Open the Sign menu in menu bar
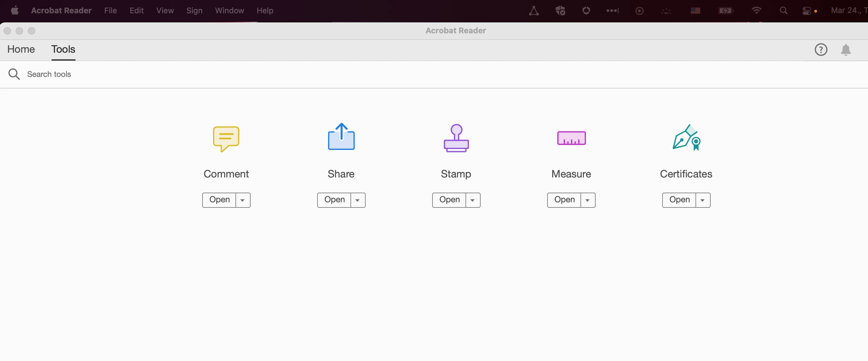The width and height of the screenshot is (868, 361). click(194, 11)
